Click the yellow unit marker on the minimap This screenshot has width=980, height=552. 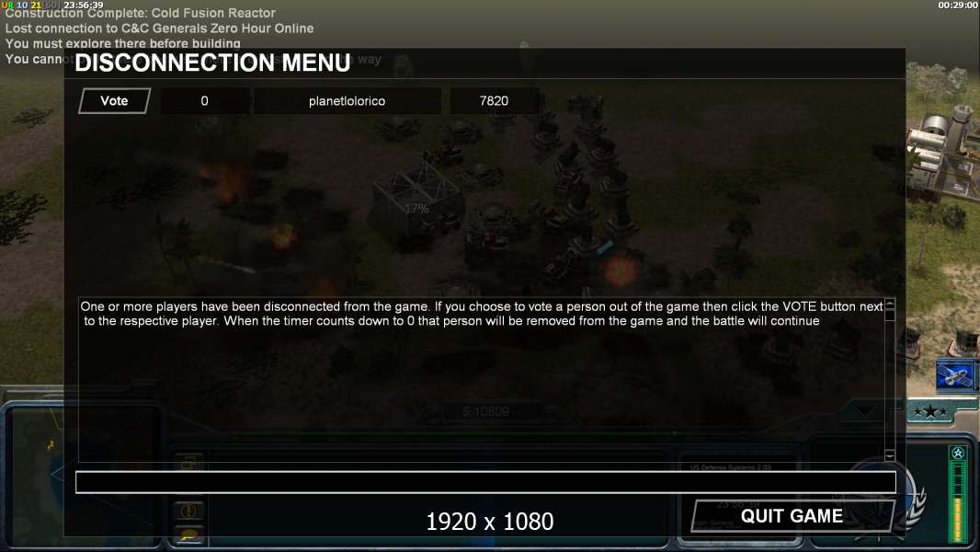(51, 445)
